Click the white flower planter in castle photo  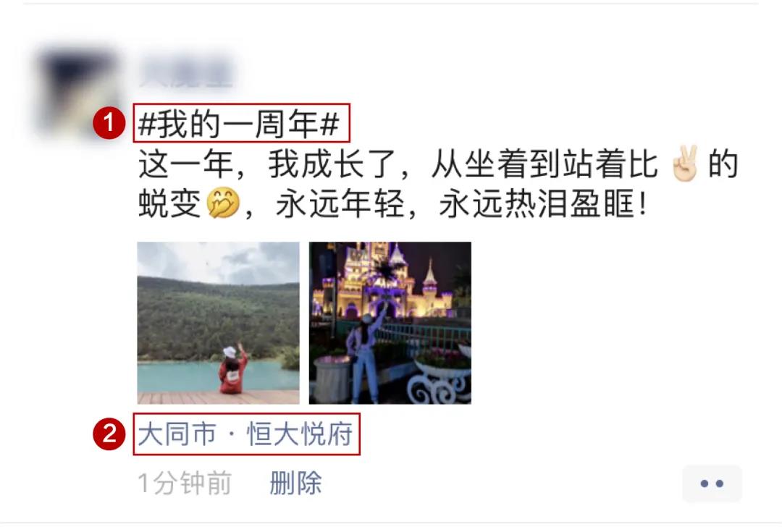(x=439, y=381)
